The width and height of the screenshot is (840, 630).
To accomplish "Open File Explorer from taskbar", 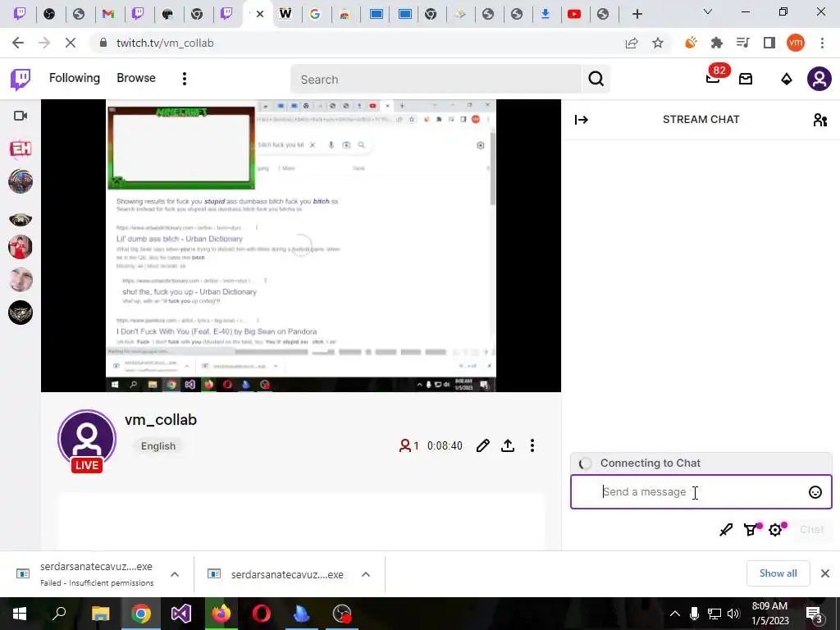I will click(x=100, y=614).
